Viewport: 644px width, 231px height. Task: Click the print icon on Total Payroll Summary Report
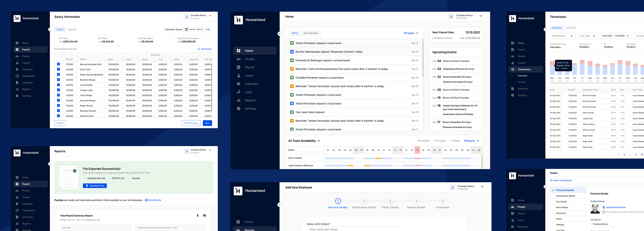[204, 215]
